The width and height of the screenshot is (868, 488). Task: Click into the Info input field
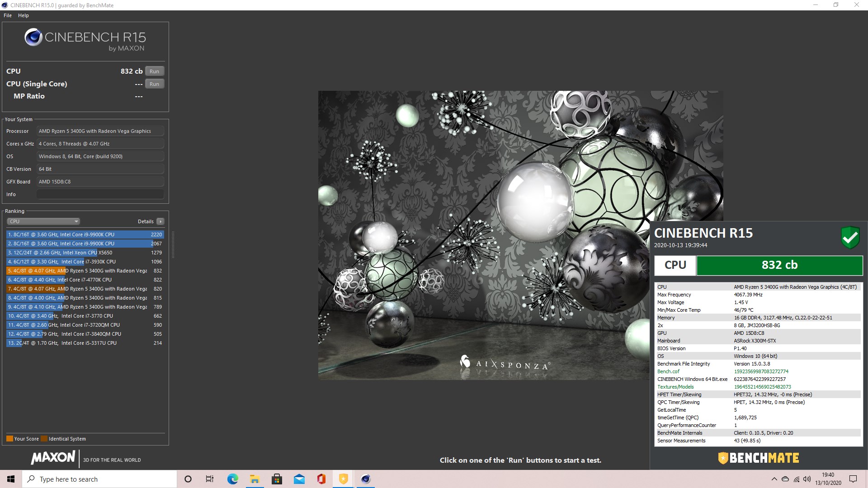pos(100,194)
